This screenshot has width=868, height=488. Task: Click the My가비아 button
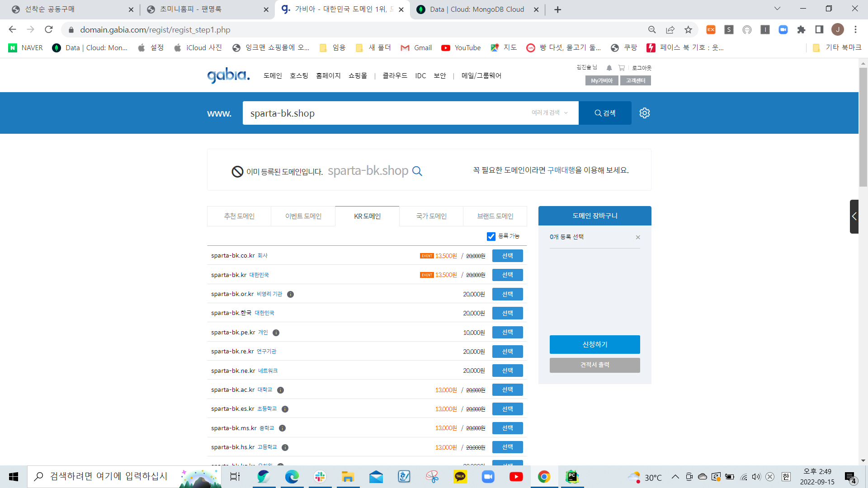click(602, 81)
